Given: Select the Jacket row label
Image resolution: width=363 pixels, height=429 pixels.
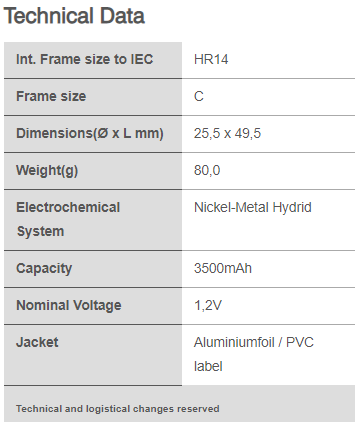Looking at the screenshot, I should [x=37, y=342].
